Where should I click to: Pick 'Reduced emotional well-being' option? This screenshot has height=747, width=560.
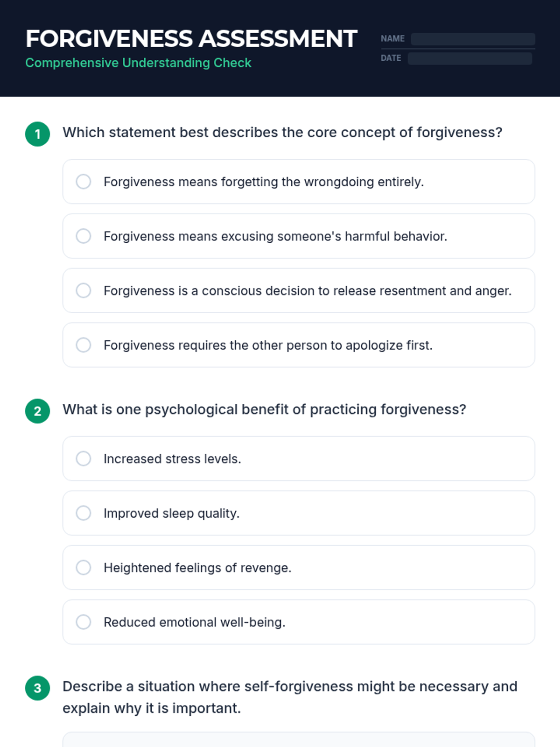84,622
